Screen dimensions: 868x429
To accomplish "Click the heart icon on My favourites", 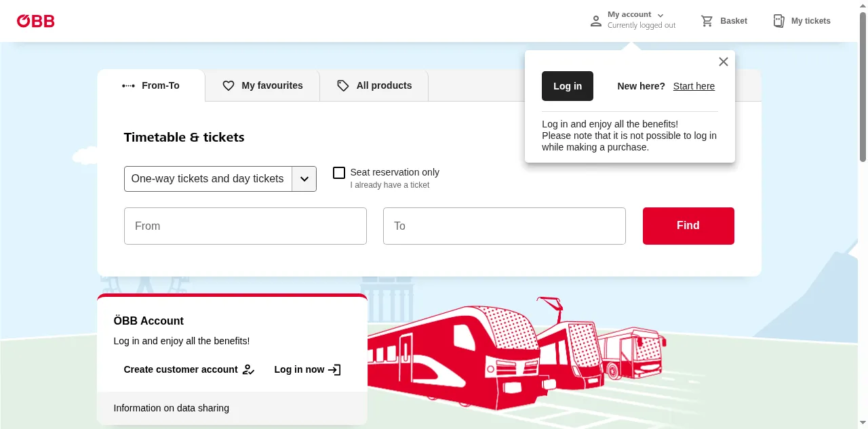I will point(229,86).
